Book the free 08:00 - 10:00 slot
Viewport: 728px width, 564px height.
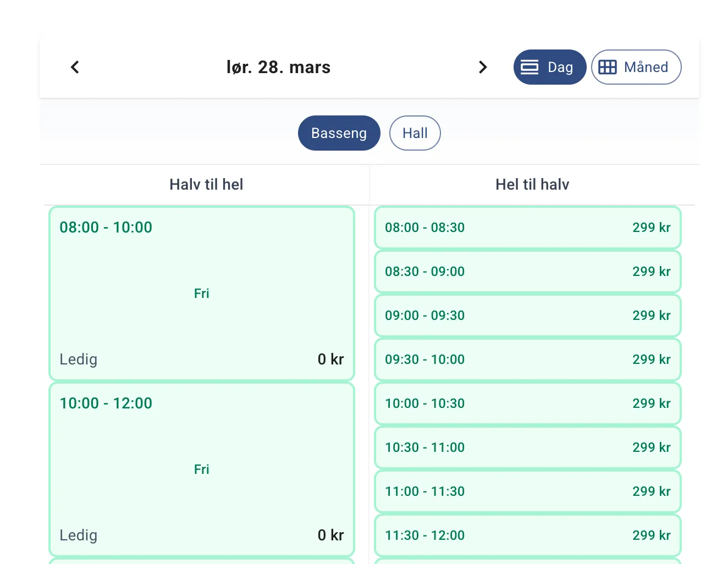click(x=201, y=294)
